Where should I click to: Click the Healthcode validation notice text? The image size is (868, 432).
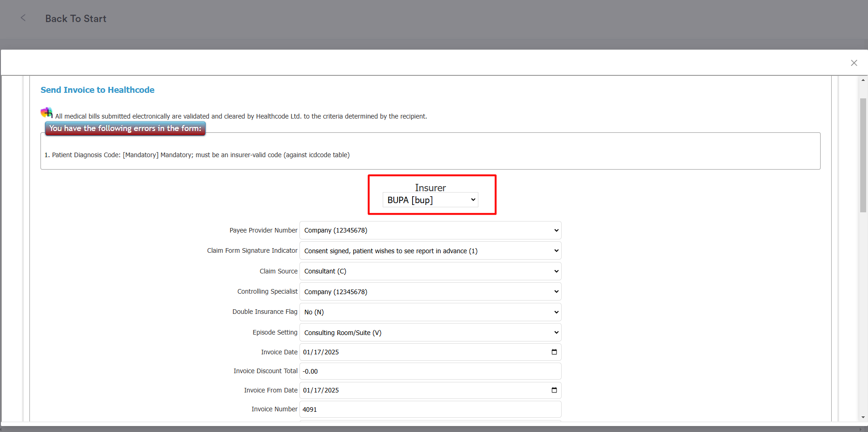[241, 116]
